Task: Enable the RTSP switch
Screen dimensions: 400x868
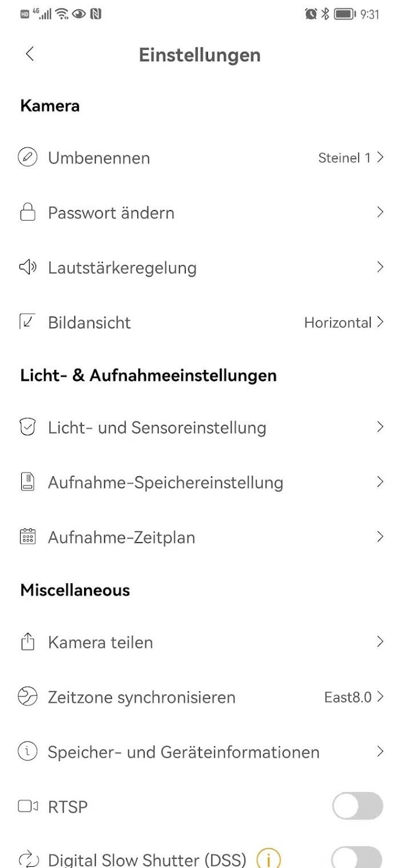Action: (358, 806)
